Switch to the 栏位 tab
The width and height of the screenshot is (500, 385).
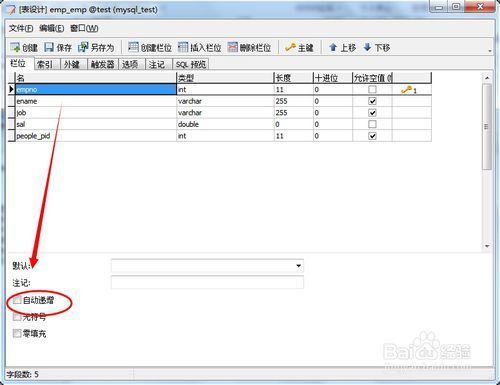click(18, 63)
